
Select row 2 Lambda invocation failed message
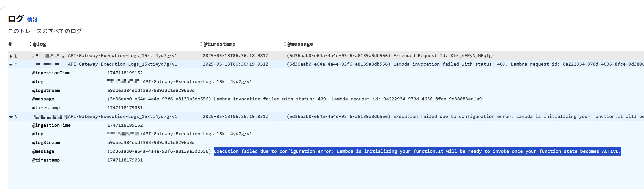click(x=465, y=64)
